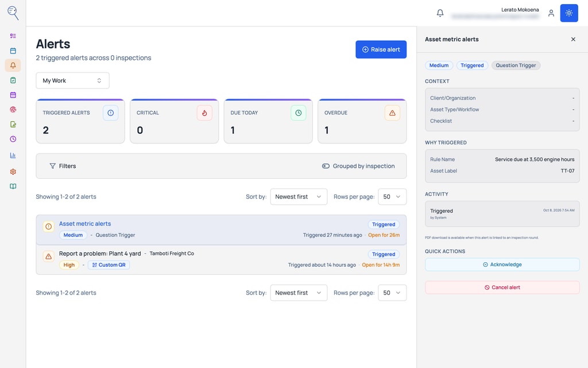Open the purple calendar grid sidebar icon
This screenshot has height=368, width=588.
[13, 95]
